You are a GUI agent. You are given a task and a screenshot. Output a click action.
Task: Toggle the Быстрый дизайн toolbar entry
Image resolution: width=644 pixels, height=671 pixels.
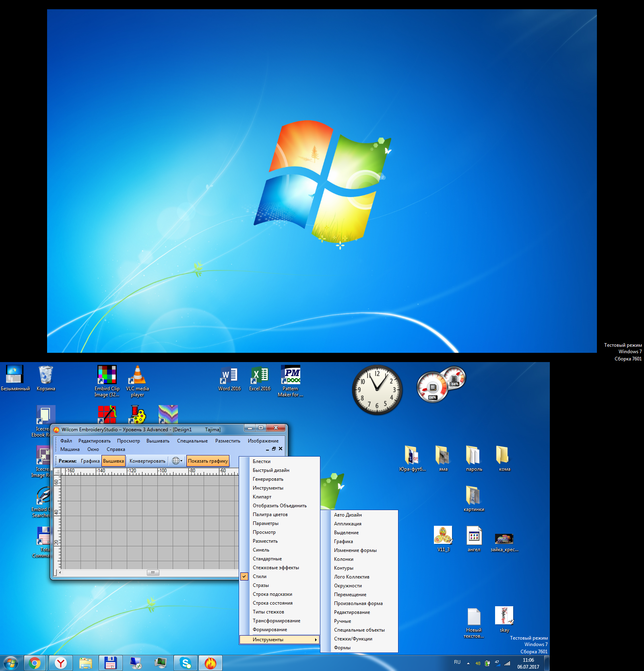pyautogui.click(x=280, y=470)
